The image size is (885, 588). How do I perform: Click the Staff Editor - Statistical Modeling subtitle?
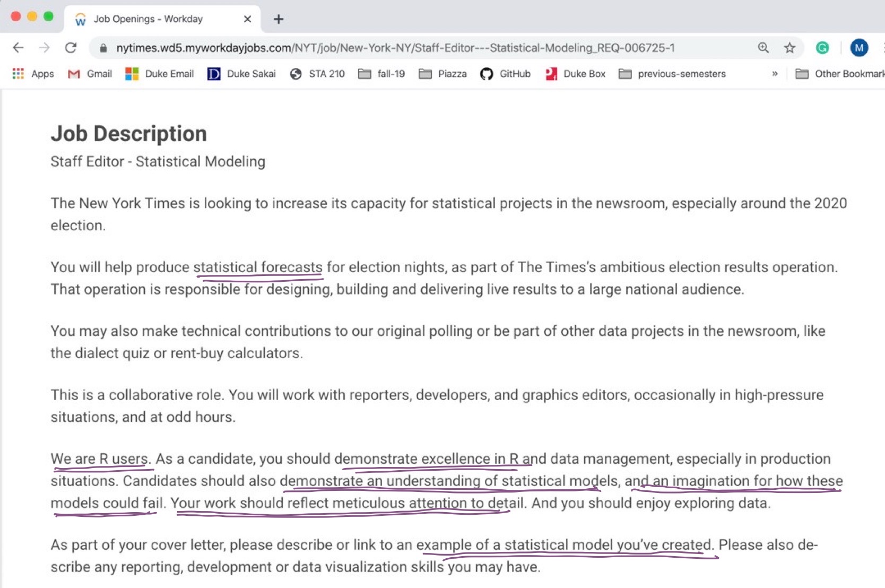pyautogui.click(x=158, y=161)
